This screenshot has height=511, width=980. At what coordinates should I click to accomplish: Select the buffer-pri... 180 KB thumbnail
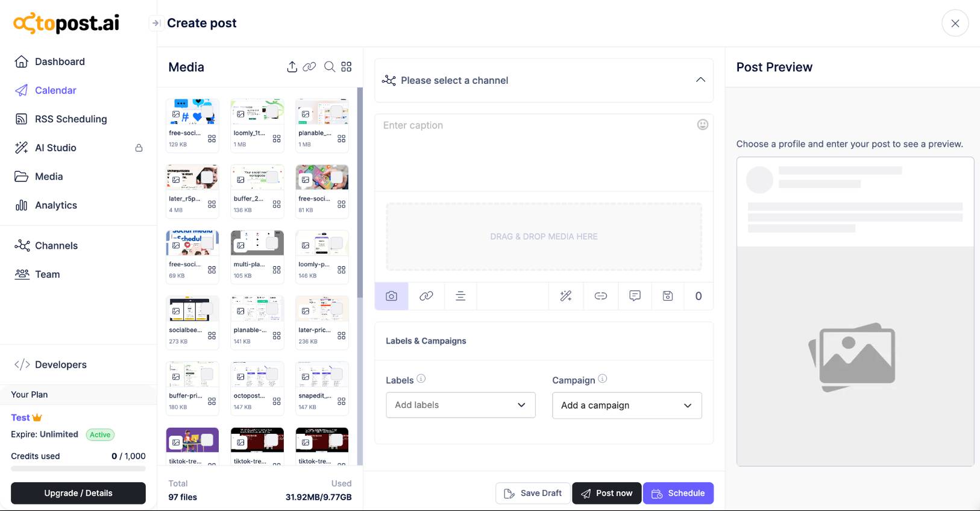point(192,375)
